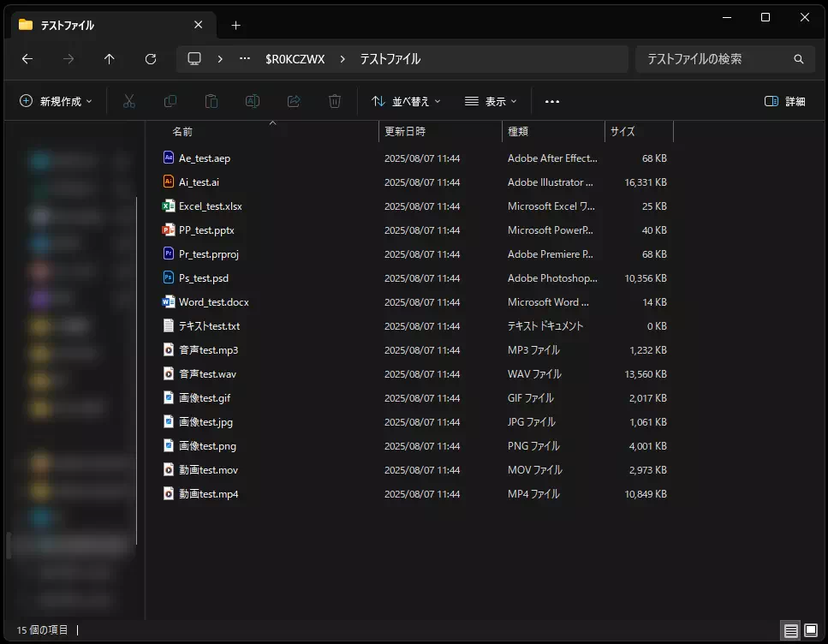Close the テストファイル tab

(198, 25)
